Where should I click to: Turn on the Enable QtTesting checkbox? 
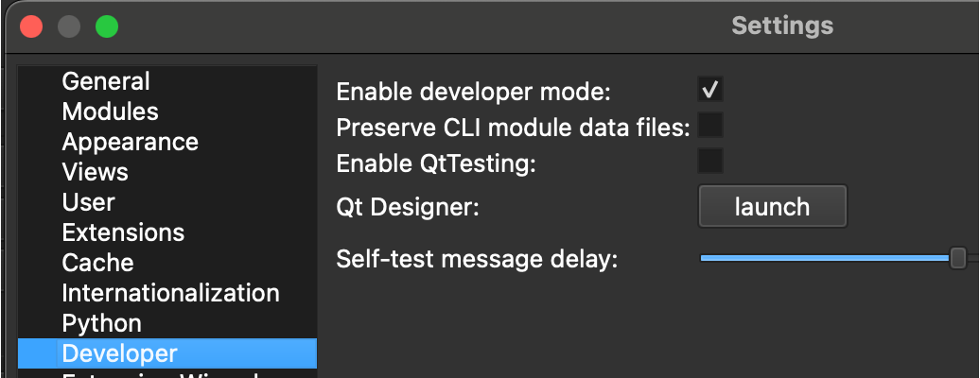710,162
